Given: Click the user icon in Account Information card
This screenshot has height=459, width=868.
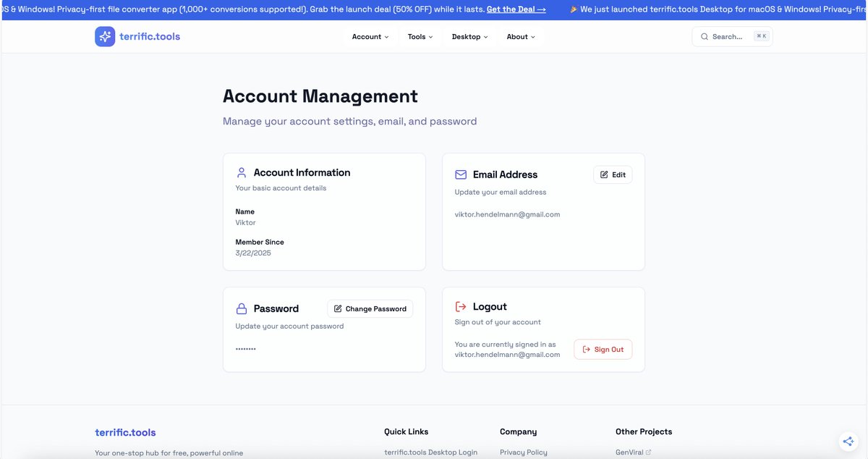Looking at the screenshot, I should click(x=241, y=172).
